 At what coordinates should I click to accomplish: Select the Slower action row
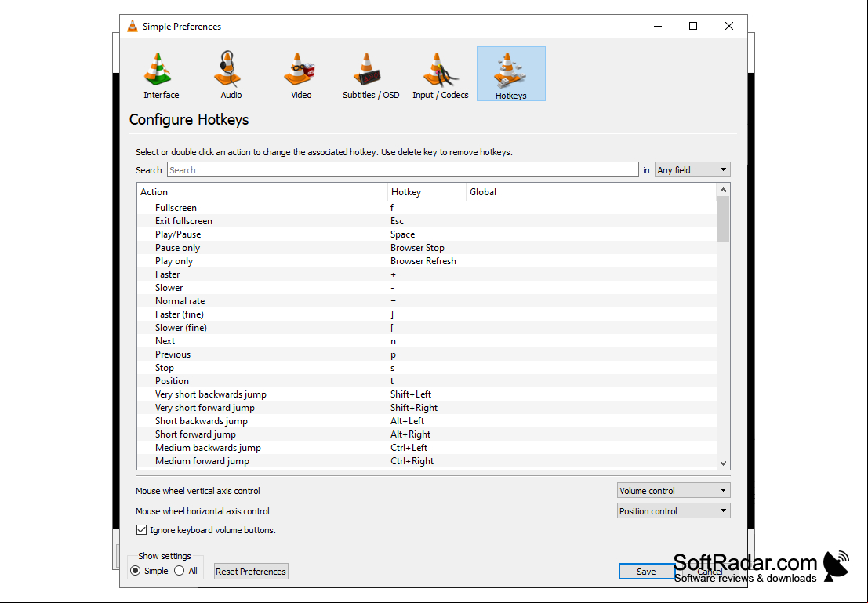click(x=427, y=287)
